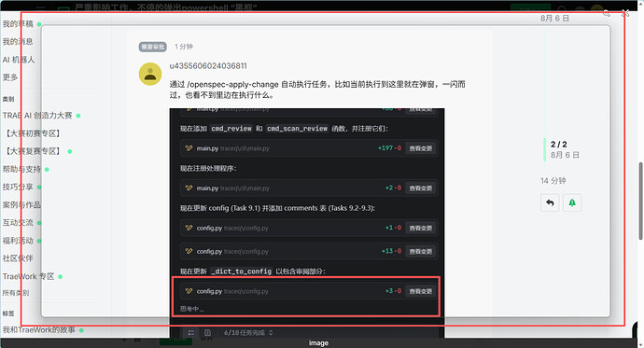Viewport: 644px width, 348px height.
Task: Open the 帮助与支持 category
Action: pos(21,169)
